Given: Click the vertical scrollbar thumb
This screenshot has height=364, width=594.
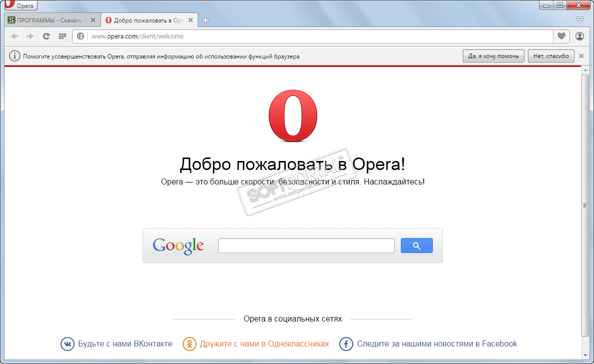Looking at the screenshot, I should [x=585, y=205].
